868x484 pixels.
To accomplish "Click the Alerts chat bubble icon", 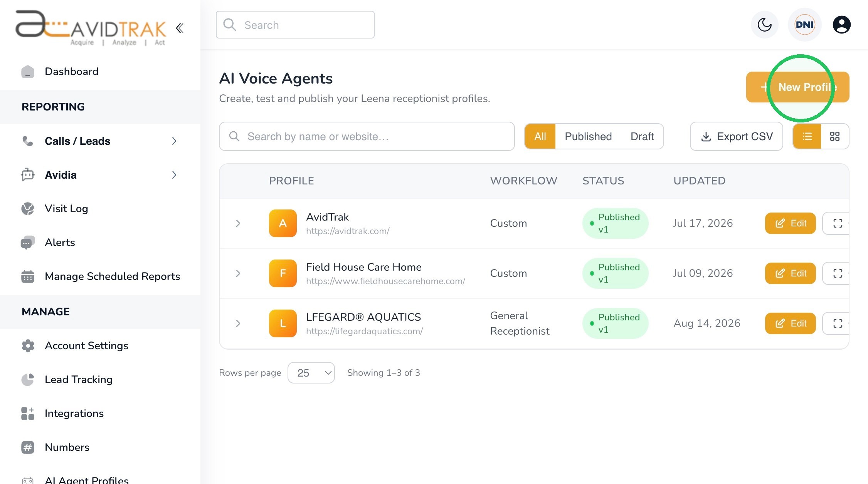I will (x=28, y=243).
